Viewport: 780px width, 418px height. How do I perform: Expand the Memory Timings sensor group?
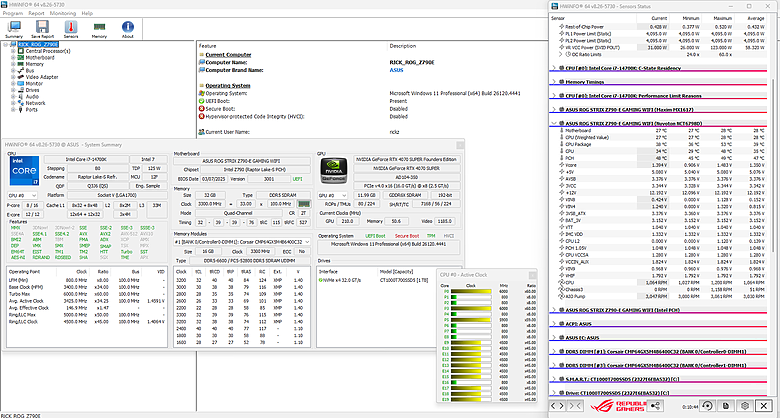tap(555, 82)
